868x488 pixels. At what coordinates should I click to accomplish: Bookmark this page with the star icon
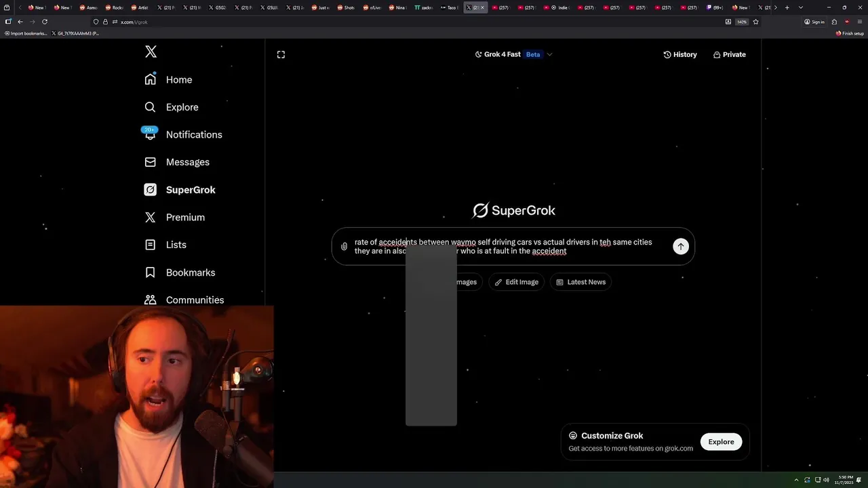[755, 22]
